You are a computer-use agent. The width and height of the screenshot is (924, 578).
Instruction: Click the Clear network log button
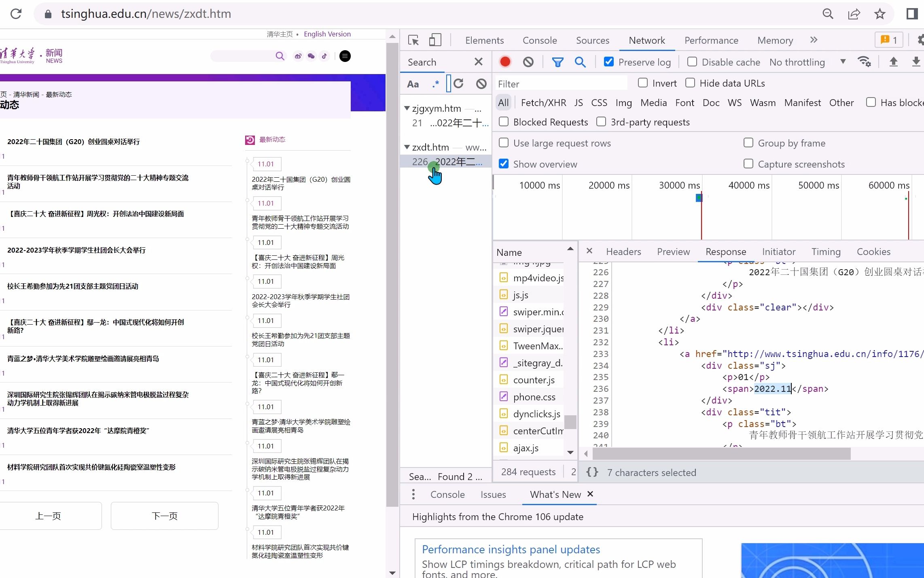pyautogui.click(x=528, y=62)
